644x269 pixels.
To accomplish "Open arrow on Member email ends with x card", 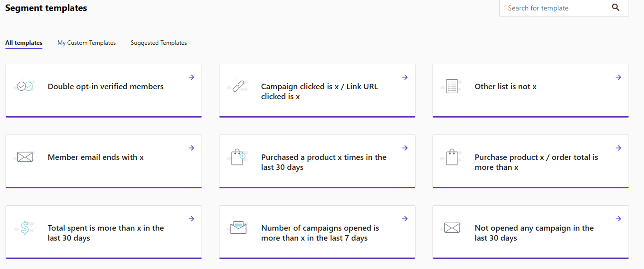I will pos(192,148).
